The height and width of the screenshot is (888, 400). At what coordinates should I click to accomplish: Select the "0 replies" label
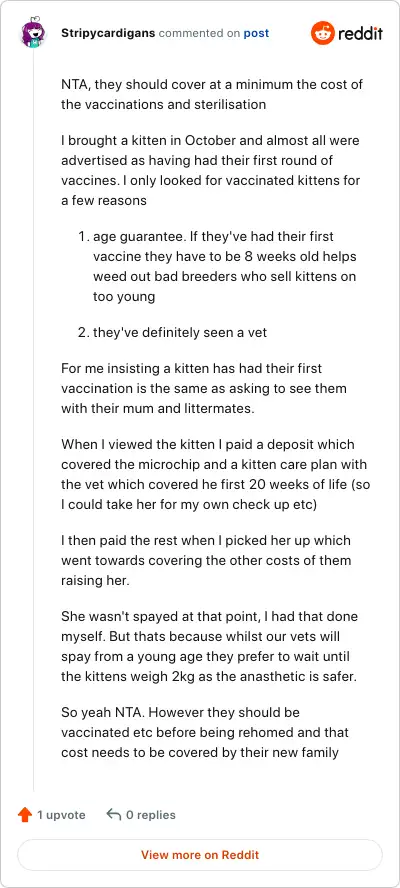[x=150, y=815]
